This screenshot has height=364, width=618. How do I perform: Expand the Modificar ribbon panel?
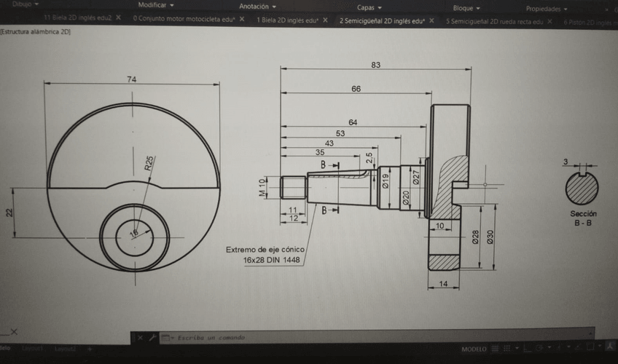pos(156,5)
